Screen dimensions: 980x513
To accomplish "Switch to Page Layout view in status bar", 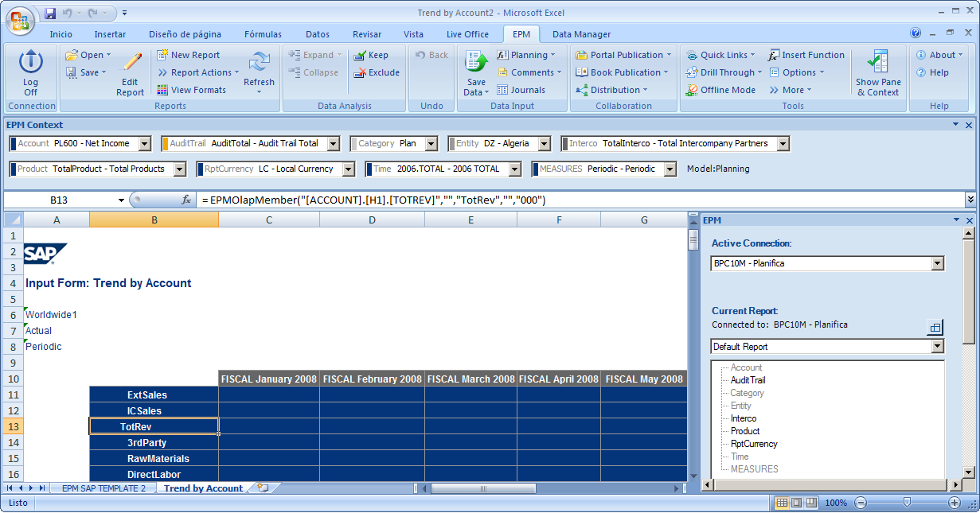I will (797, 503).
